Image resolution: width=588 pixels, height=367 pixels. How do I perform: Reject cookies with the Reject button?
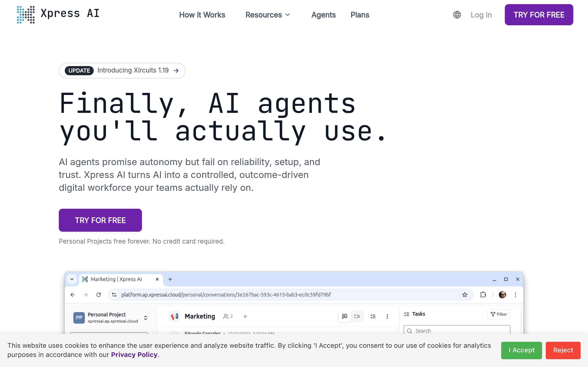(563, 350)
